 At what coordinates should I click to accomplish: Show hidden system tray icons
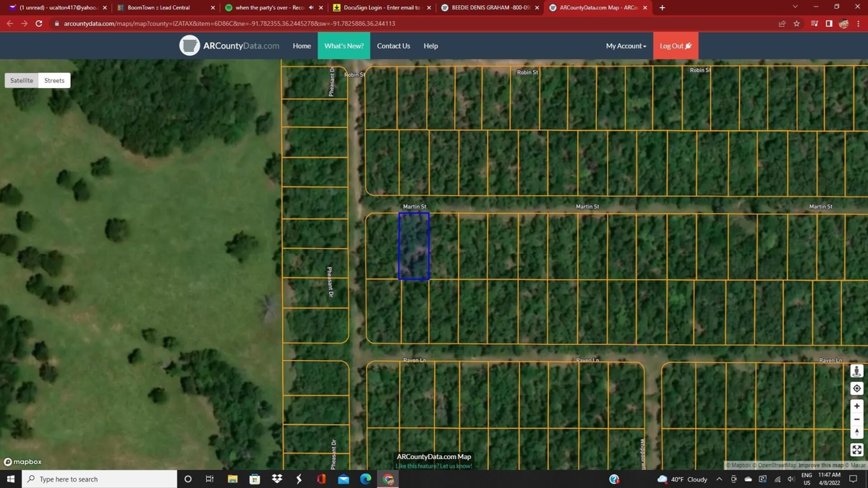pos(719,479)
